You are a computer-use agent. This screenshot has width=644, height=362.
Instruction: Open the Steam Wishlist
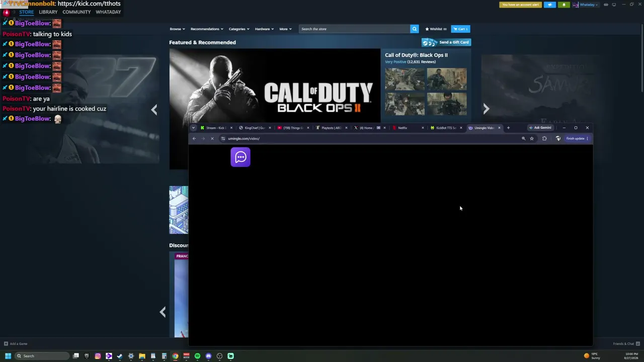coord(436,29)
